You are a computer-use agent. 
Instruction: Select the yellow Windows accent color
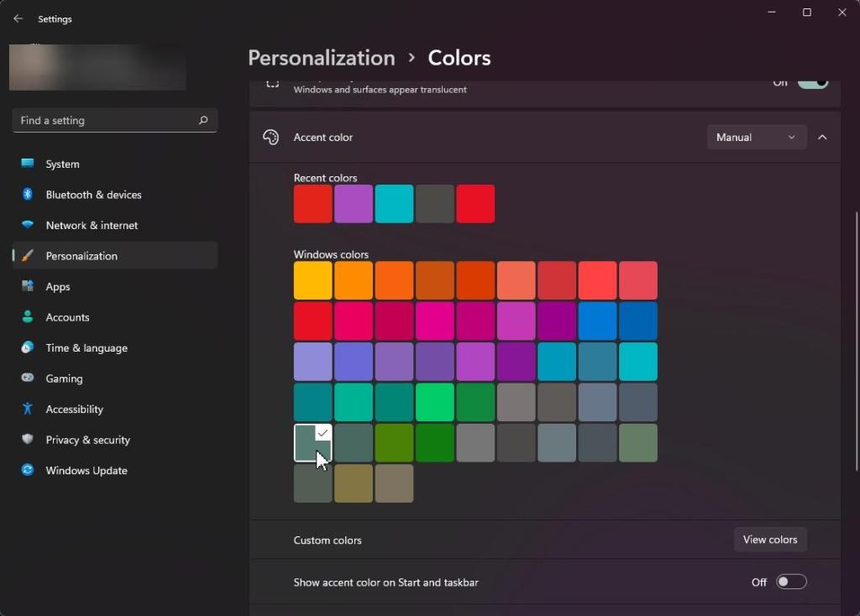coord(312,279)
